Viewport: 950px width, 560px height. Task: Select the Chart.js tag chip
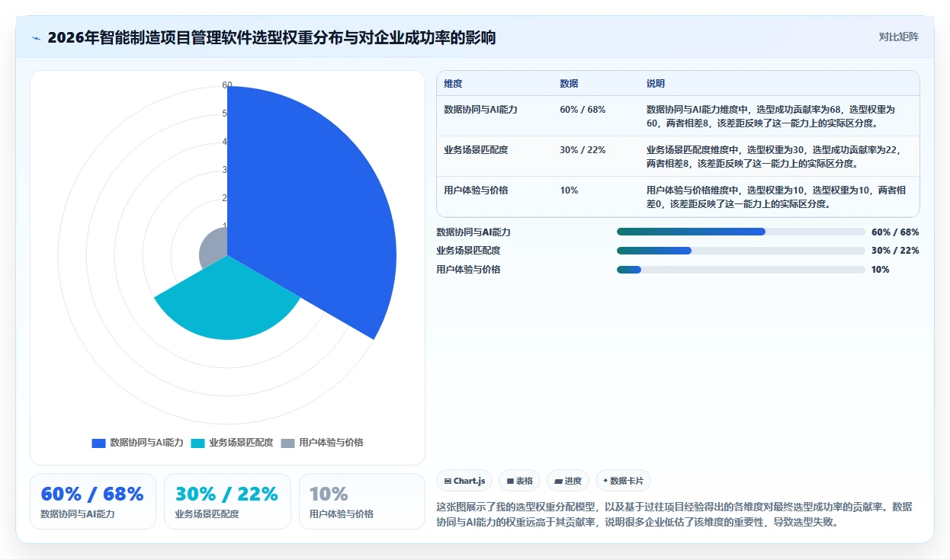464,481
